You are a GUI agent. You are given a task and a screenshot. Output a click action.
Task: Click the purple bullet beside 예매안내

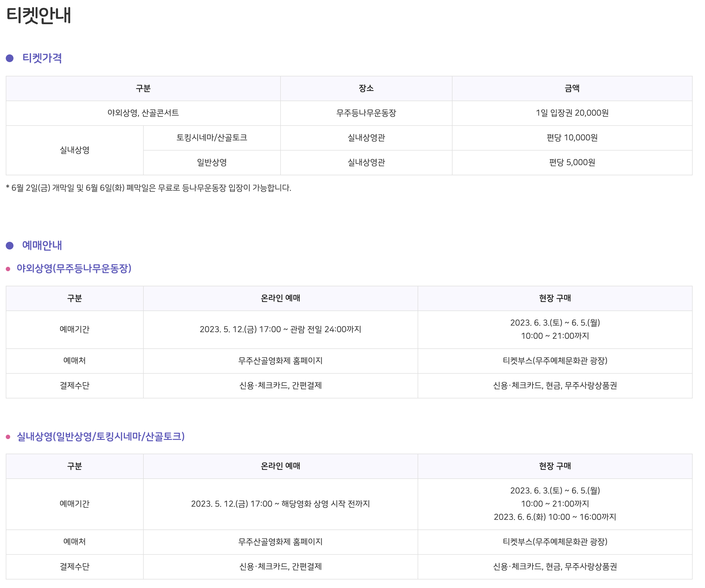(10, 246)
